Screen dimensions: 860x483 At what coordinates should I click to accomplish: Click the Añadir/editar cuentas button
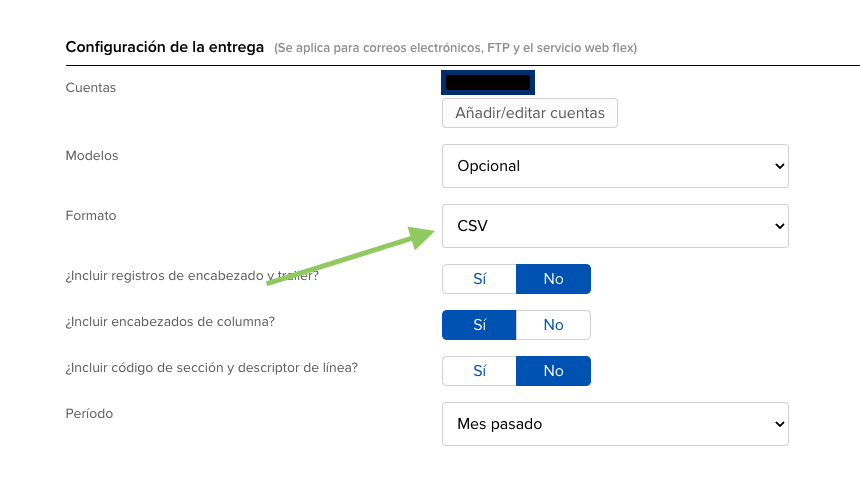pyautogui.click(x=530, y=113)
